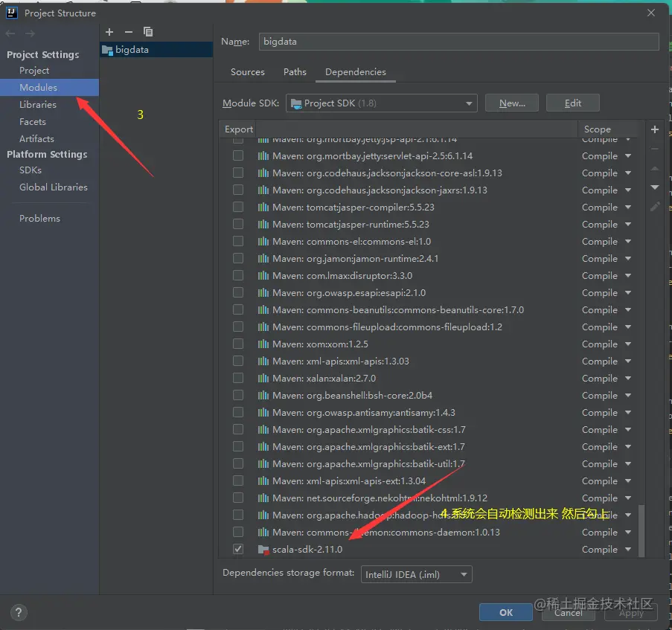Click the Edit SDK button
This screenshot has width=672, height=630.
pyautogui.click(x=572, y=103)
